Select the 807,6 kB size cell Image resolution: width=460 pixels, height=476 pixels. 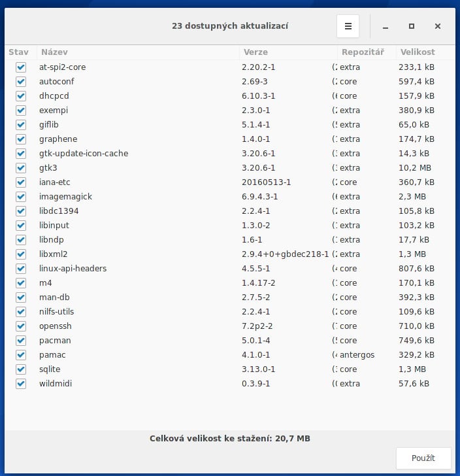click(417, 269)
